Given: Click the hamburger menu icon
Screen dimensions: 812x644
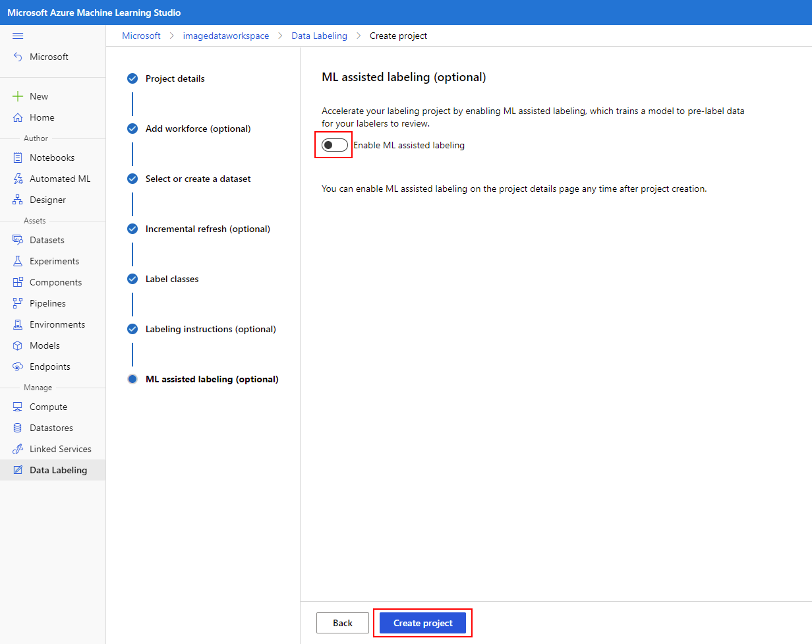Looking at the screenshot, I should coord(18,36).
